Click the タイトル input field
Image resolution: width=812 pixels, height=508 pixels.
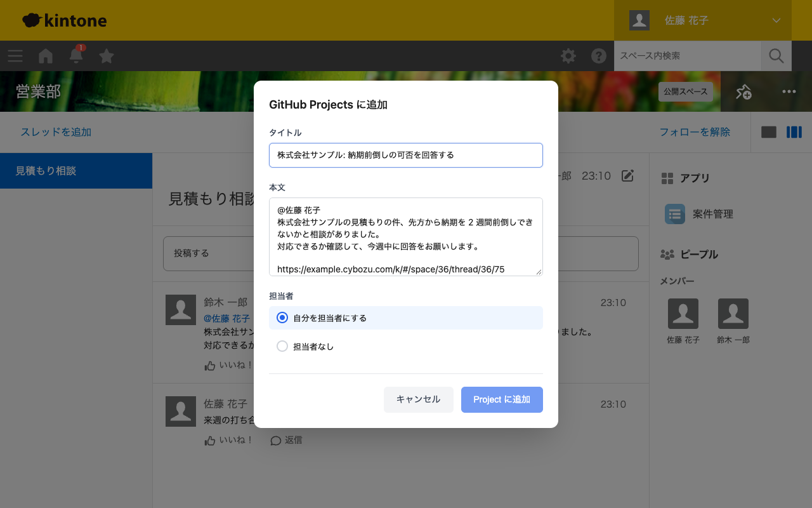[x=406, y=155]
